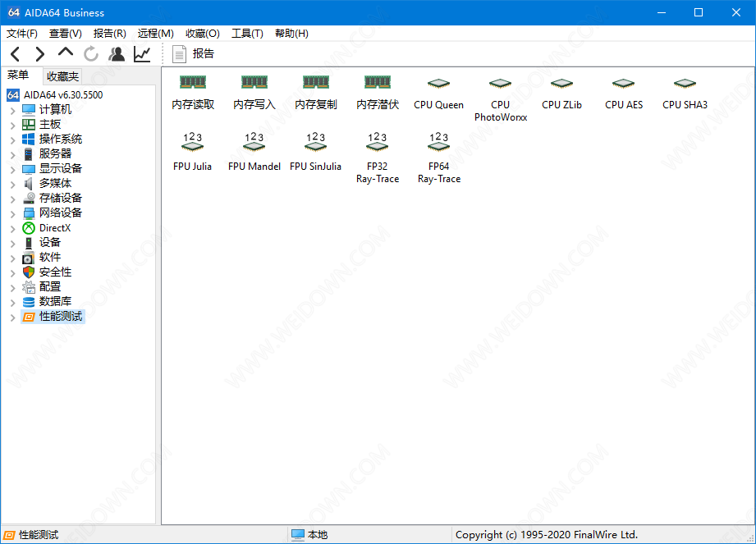Select 设备 in the tree

point(42,242)
